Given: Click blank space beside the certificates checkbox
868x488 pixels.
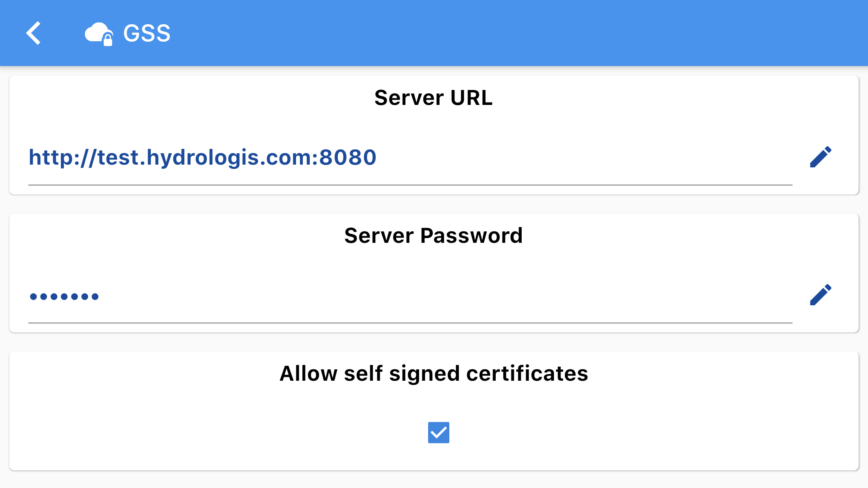Looking at the screenshot, I should [x=629, y=433].
